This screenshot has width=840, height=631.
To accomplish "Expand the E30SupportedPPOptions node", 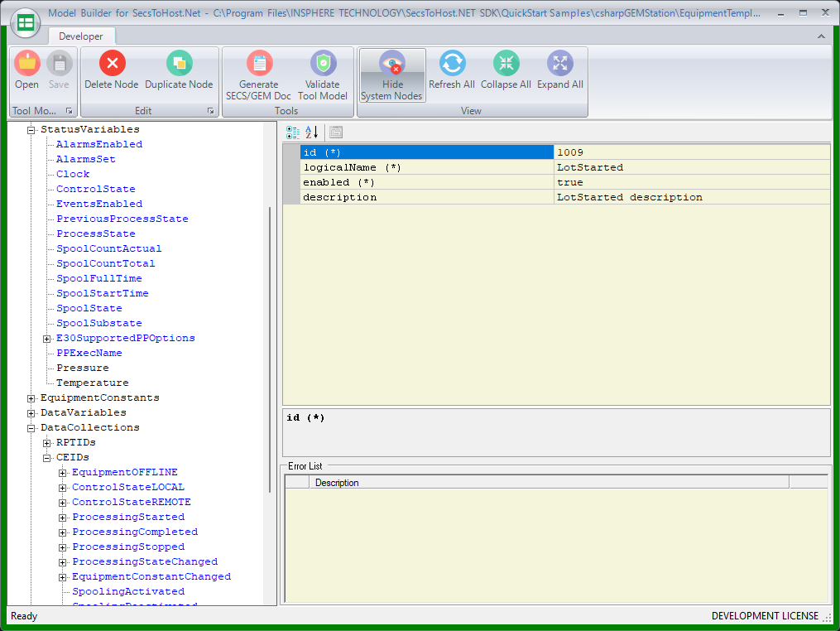I will pos(47,339).
